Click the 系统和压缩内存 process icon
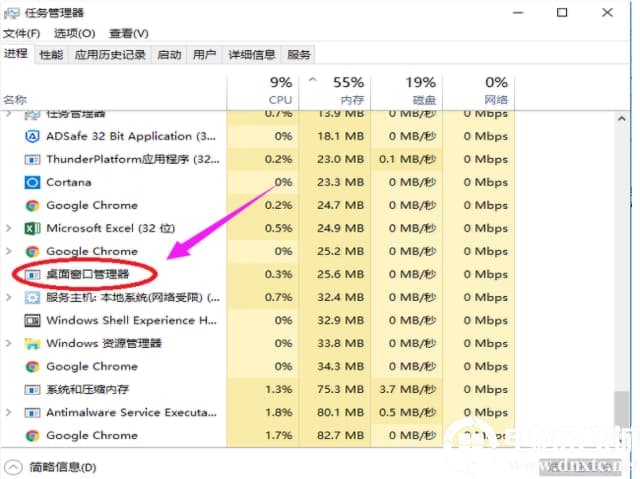 tap(32, 390)
